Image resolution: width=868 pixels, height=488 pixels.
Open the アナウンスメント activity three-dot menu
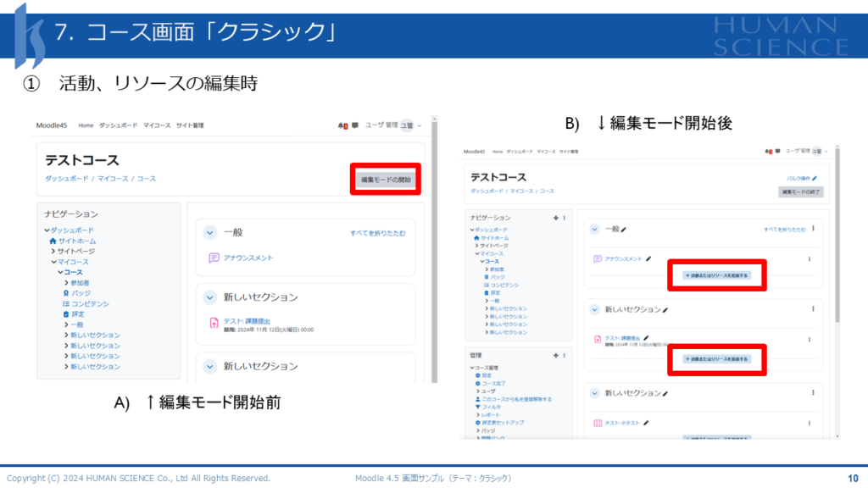point(810,259)
